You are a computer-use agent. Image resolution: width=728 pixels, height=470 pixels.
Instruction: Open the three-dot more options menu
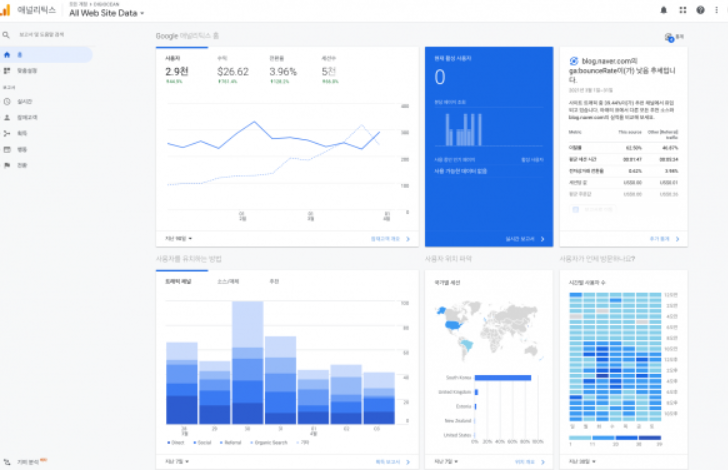(716, 10)
